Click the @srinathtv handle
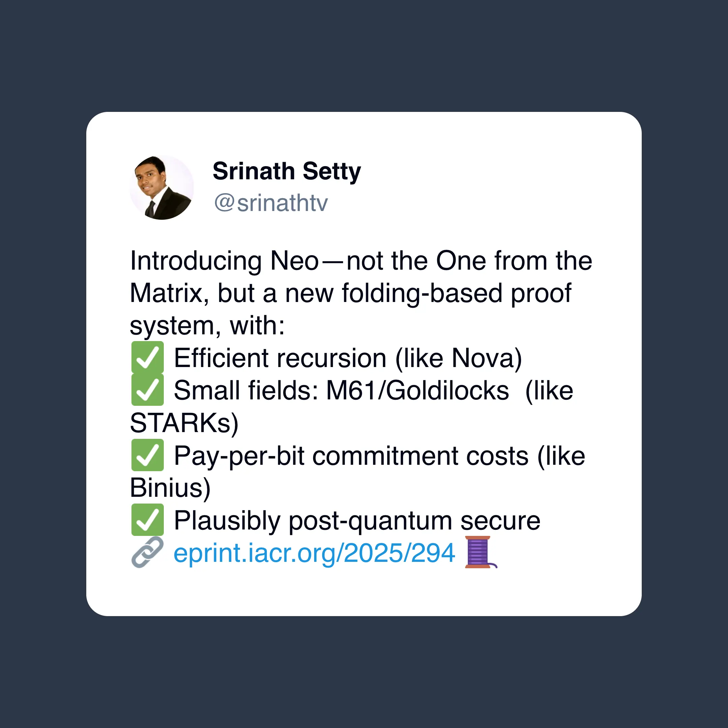This screenshot has height=728, width=728. point(271,203)
